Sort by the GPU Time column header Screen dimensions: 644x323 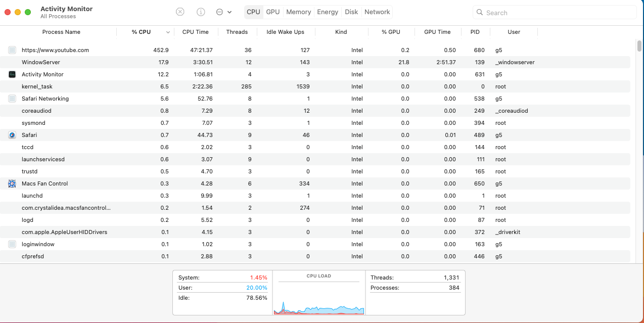[x=437, y=32]
